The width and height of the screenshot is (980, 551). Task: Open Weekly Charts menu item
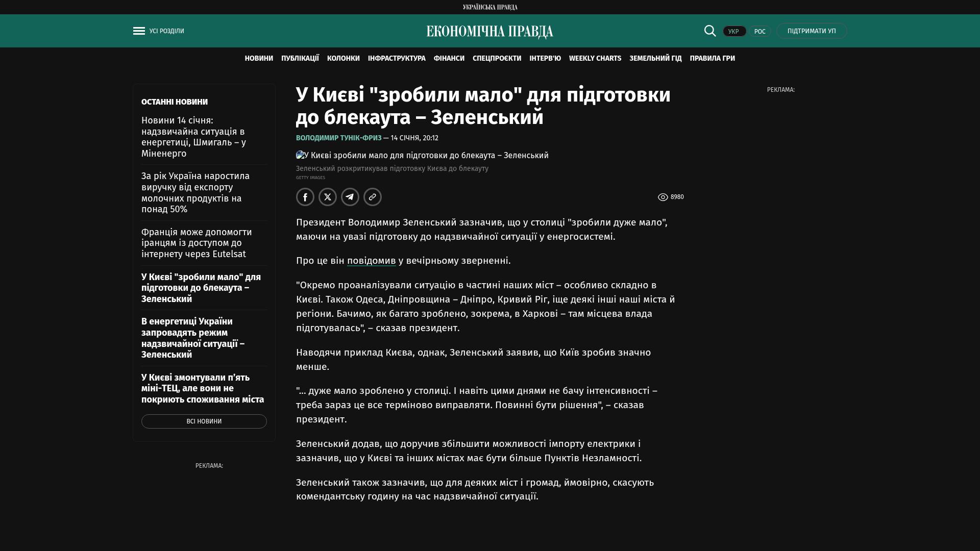(595, 59)
